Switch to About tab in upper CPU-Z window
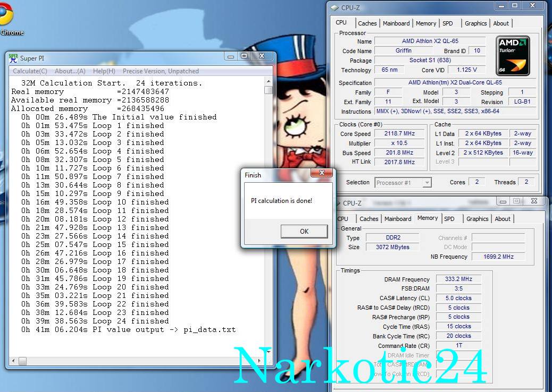Image resolution: width=552 pixels, height=392 pixels. (500, 23)
